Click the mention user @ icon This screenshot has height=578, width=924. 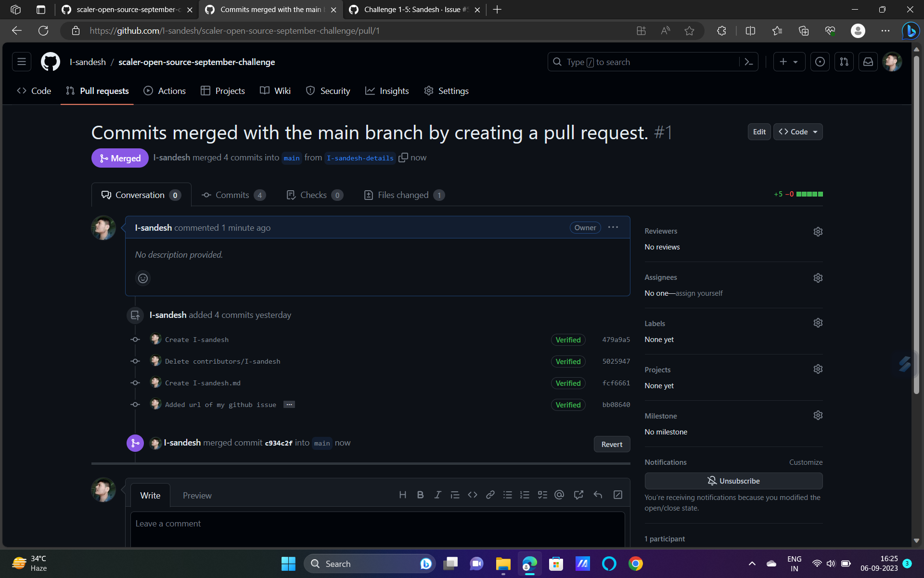coord(559,495)
